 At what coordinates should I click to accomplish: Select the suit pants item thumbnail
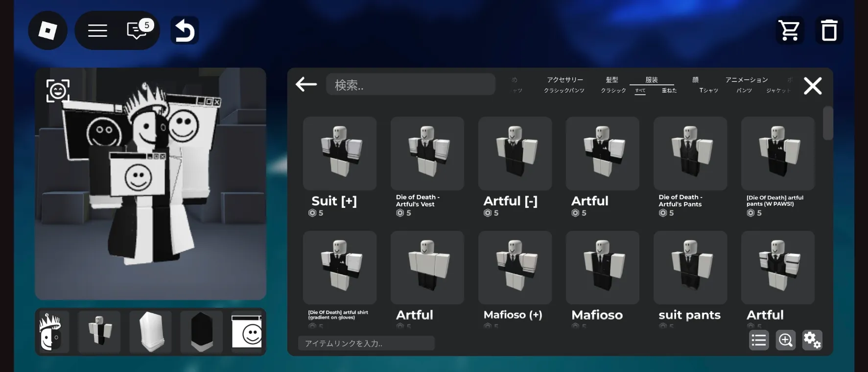(690, 268)
